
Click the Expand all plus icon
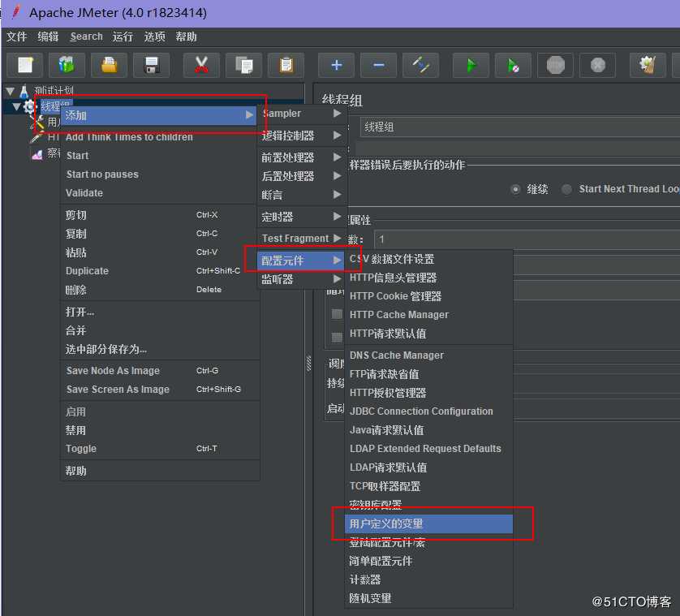[337, 66]
